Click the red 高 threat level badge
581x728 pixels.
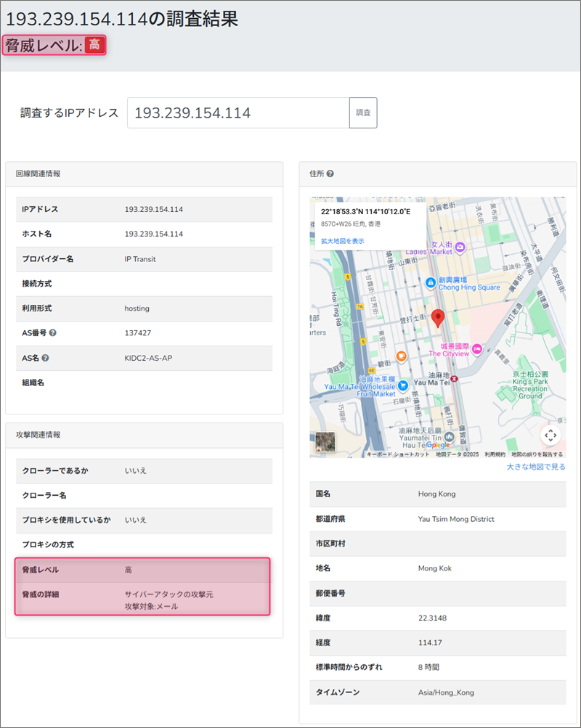click(94, 45)
